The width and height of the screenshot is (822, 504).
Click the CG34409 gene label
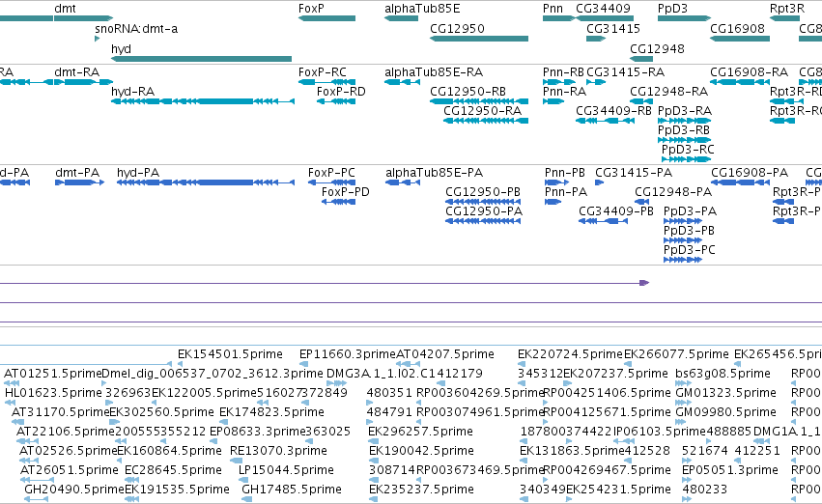604,9
